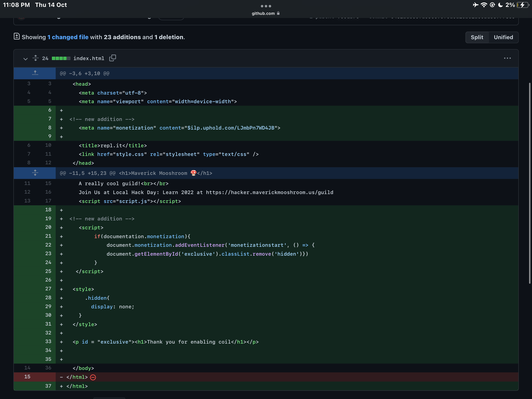The height and width of the screenshot is (399, 532).
Task: Switch diff to Split view
Action: click(477, 37)
